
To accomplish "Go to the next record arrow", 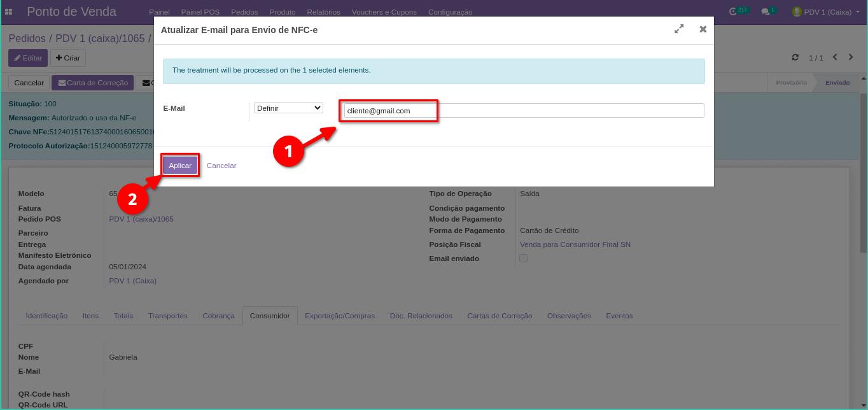I will (x=851, y=57).
